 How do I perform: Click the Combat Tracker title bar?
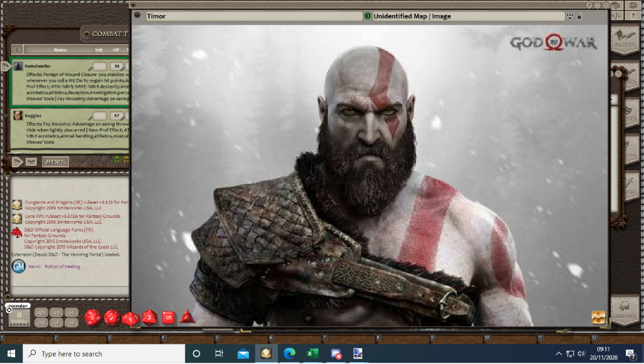click(x=105, y=34)
